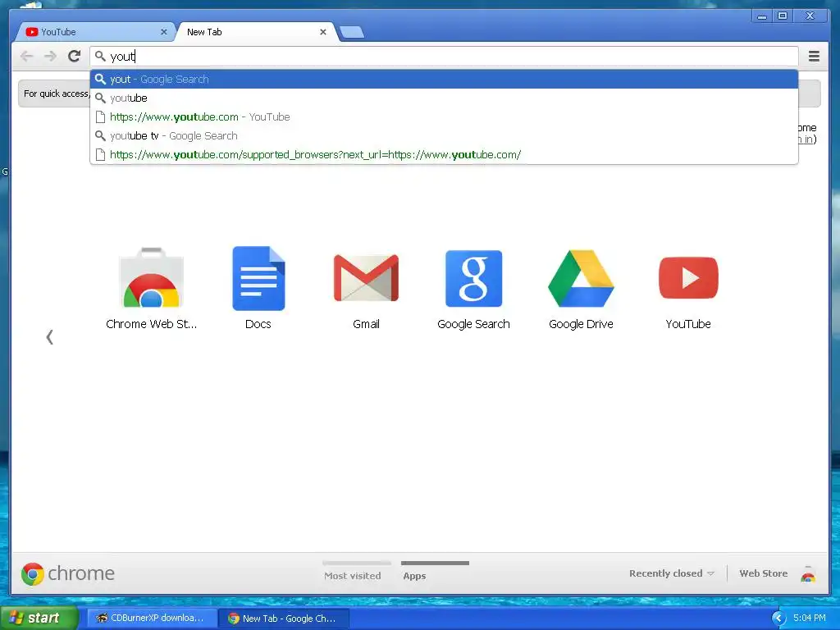This screenshot has width=840, height=630.
Task: Switch to the New Tab tab
Action: (x=256, y=32)
